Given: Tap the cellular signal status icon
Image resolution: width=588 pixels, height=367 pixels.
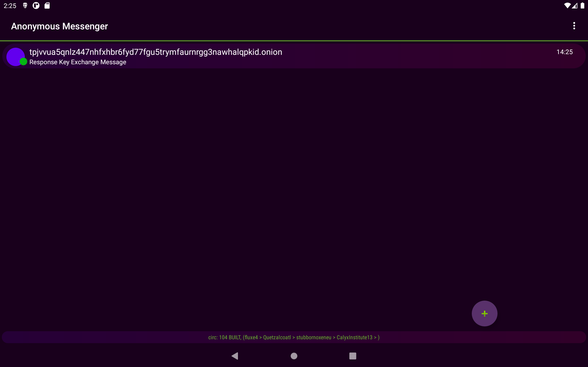Looking at the screenshot, I should coord(575,6).
